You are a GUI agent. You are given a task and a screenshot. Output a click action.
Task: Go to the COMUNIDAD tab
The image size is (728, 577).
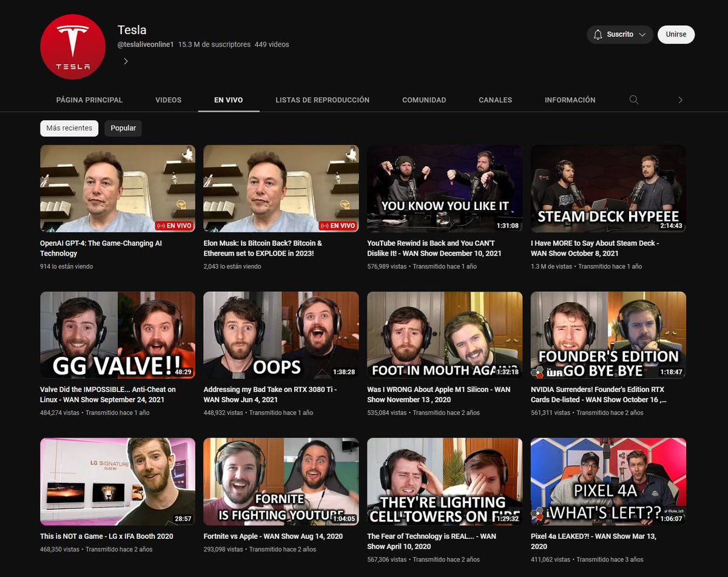424,100
